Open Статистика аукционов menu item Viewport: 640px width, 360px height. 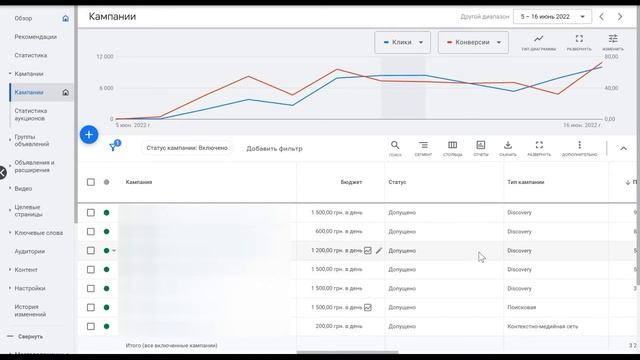pos(31,115)
